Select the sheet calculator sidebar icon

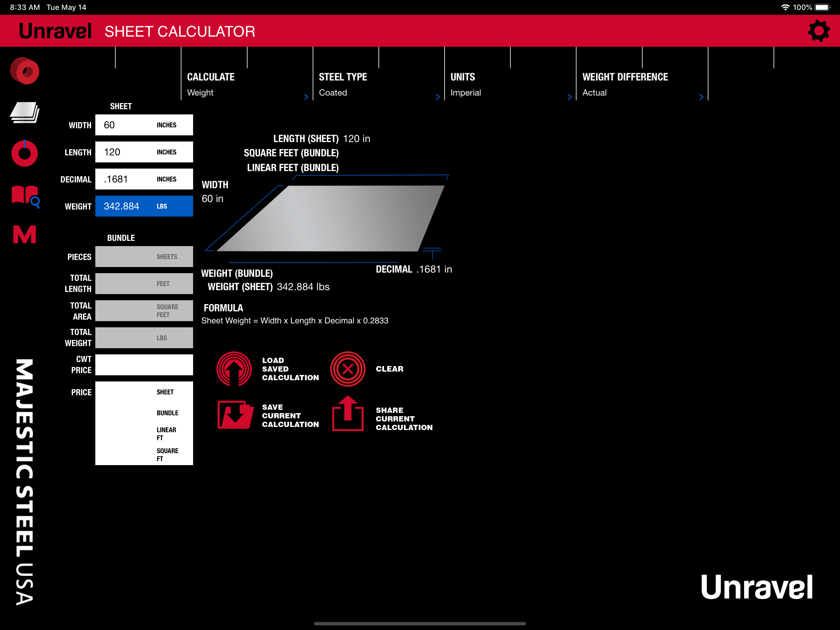[25, 113]
